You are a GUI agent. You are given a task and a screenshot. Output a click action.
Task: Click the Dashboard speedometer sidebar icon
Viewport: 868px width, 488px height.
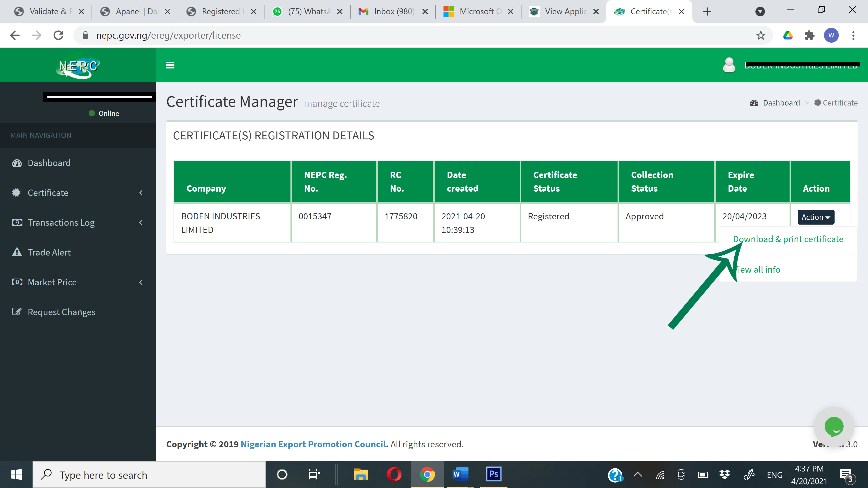point(17,163)
